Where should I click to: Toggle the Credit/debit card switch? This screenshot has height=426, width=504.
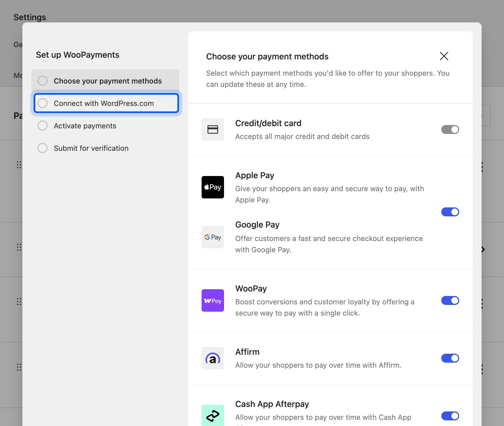click(x=450, y=129)
